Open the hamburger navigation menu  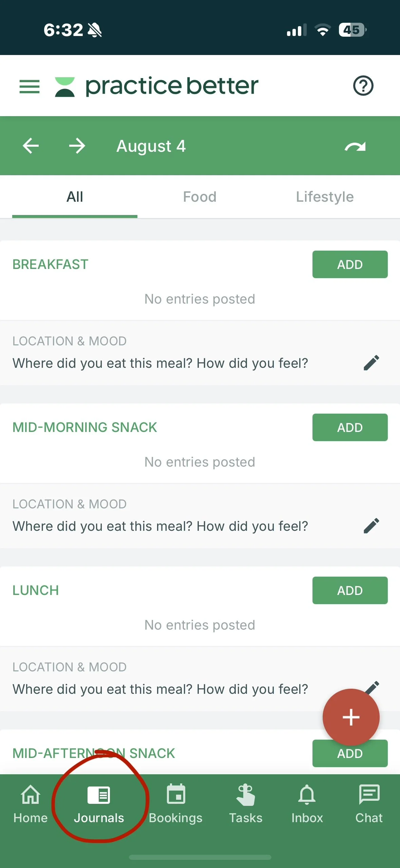30,86
